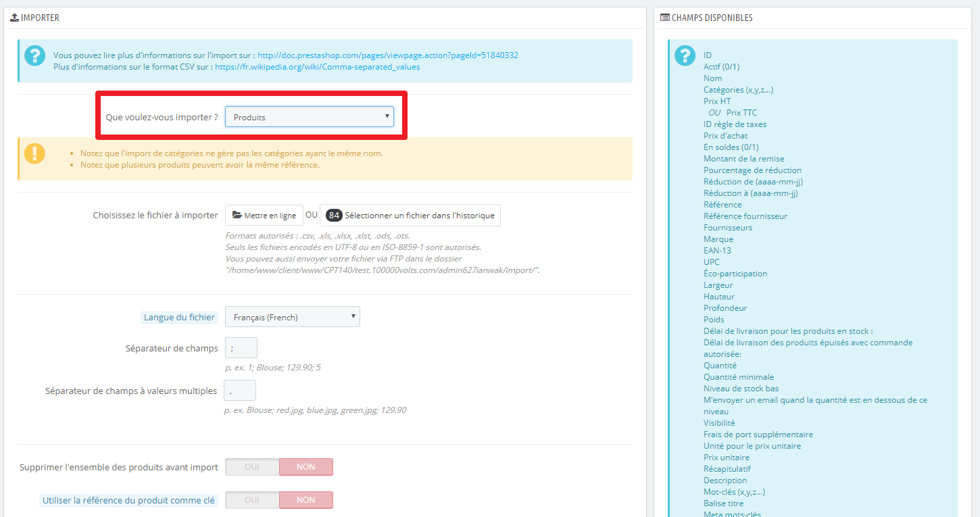Click 'Hauteur' in available fields
This screenshot has width=980, height=517.
pyautogui.click(x=719, y=297)
